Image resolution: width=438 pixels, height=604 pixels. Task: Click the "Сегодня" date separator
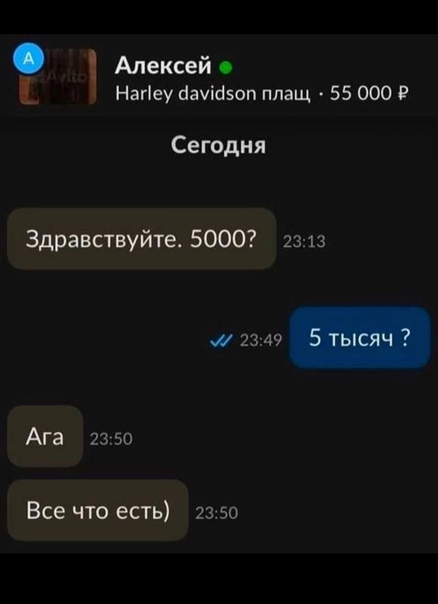218,146
